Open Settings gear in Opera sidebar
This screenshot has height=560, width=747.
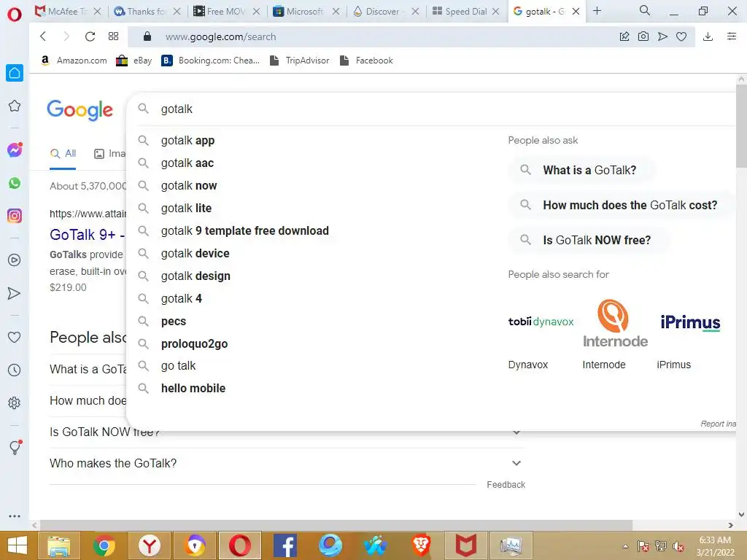15,402
